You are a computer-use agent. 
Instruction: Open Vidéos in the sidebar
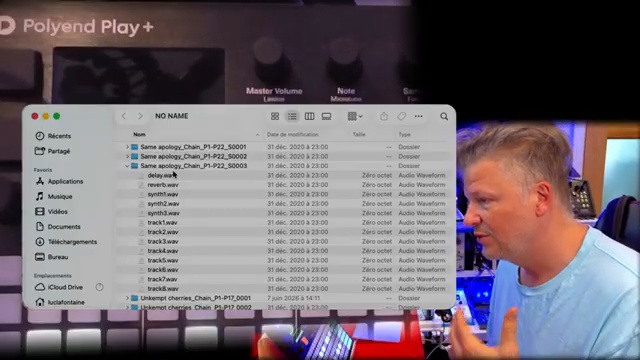tap(51, 211)
